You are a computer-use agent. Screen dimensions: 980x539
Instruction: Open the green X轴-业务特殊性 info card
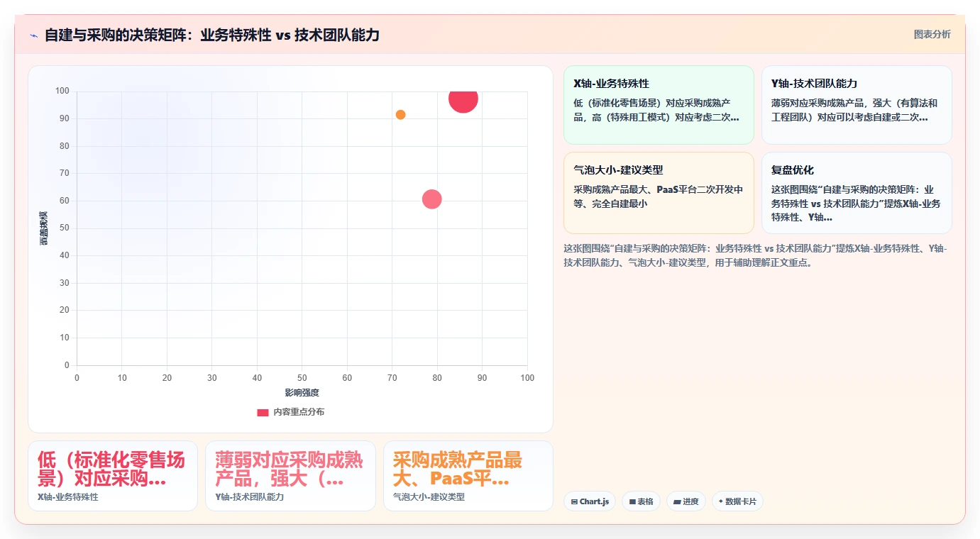click(x=659, y=105)
